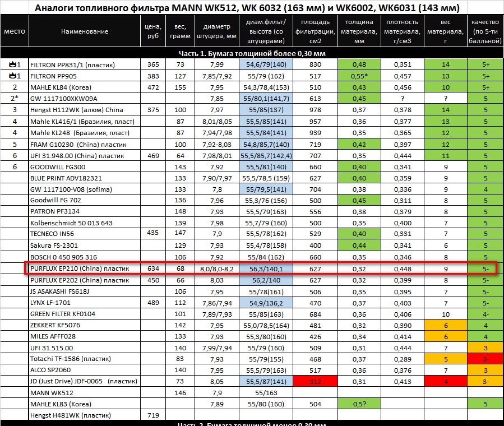
Task: Click the 'Часть 1. Бумага толщиной более 0,30 мм' row
Action: 252,53
